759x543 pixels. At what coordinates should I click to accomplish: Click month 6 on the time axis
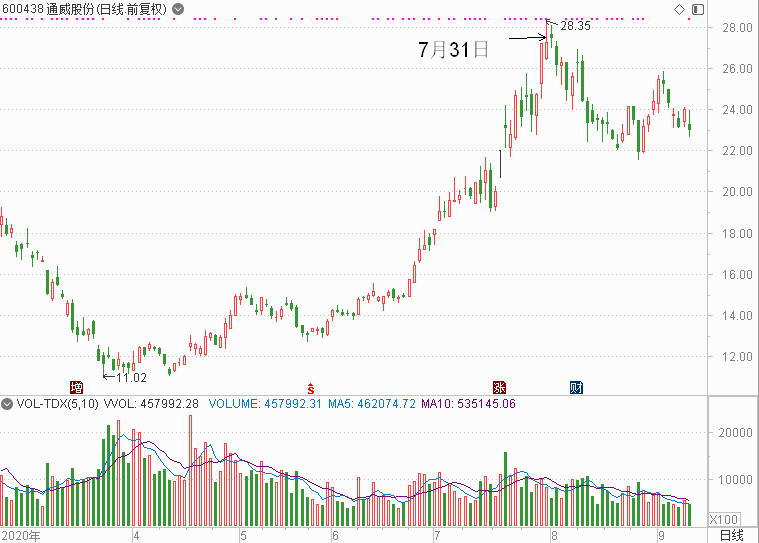335,536
